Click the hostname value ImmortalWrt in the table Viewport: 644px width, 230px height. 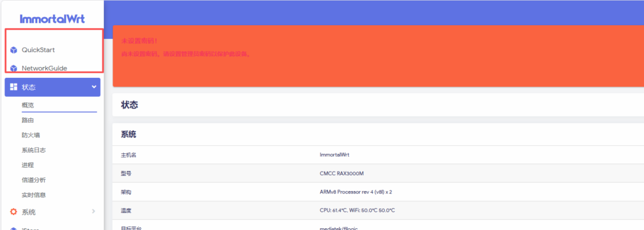[335, 155]
